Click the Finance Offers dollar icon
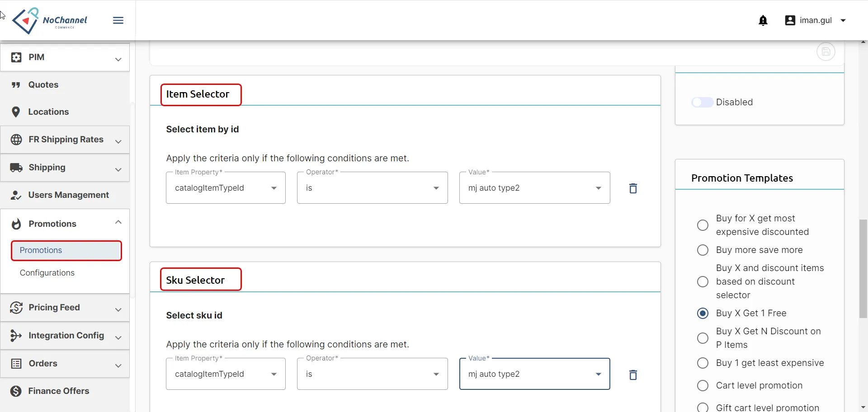Viewport: 868px width, 412px height. (x=16, y=391)
